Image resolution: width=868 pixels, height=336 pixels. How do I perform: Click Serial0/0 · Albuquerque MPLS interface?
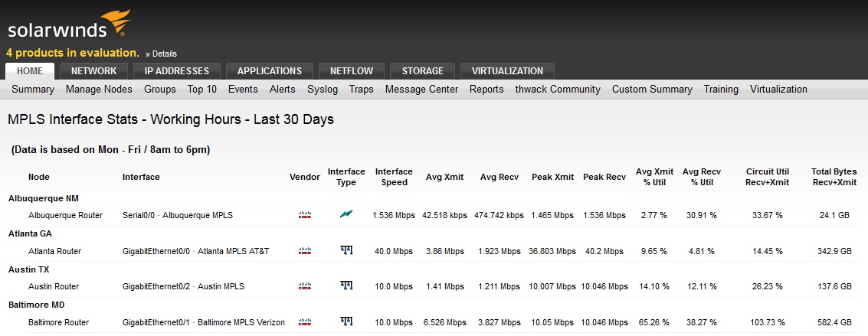pyautogui.click(x=178, y=216)
